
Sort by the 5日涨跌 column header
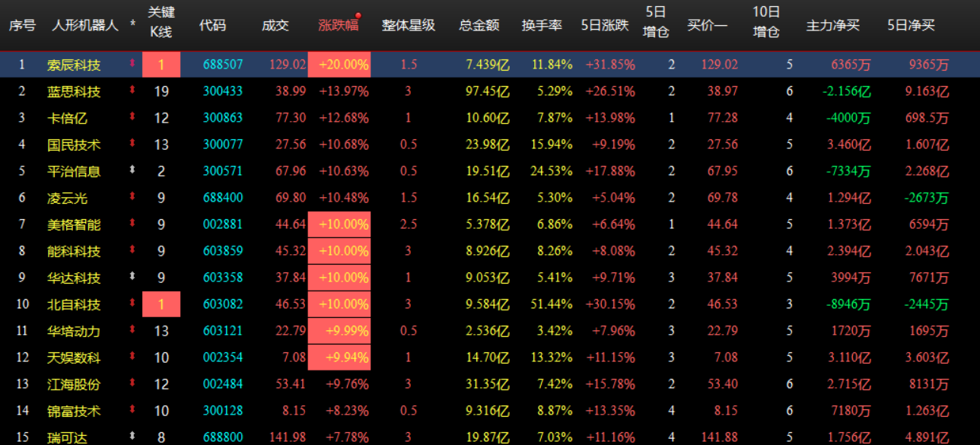pos(605,25)
